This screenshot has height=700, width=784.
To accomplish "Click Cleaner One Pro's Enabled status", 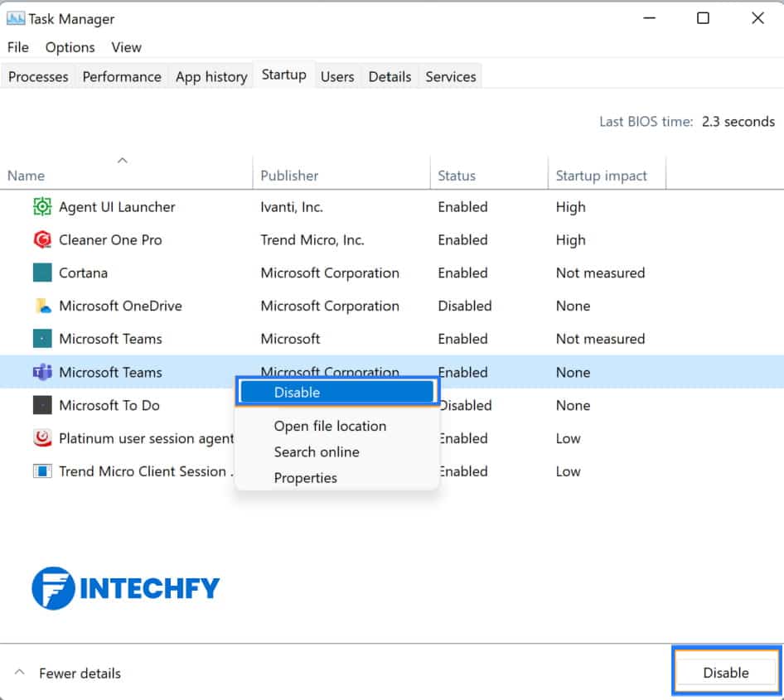I will [x=462, y=240].
